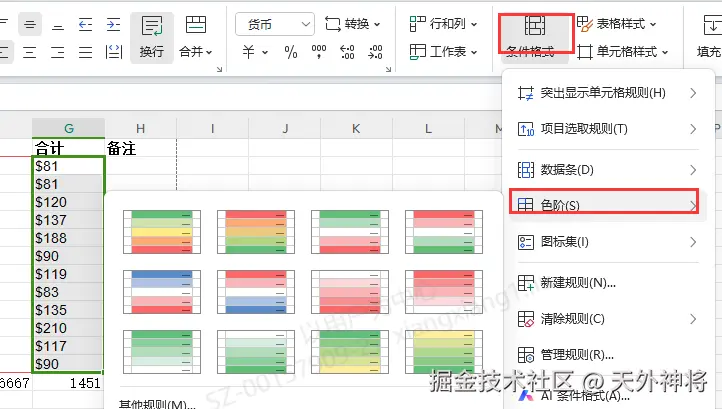The height and width of the screenshot is (409, 722).
Task: Choose Manage Rules (管理规则) menu item
Action: (608, 355)
